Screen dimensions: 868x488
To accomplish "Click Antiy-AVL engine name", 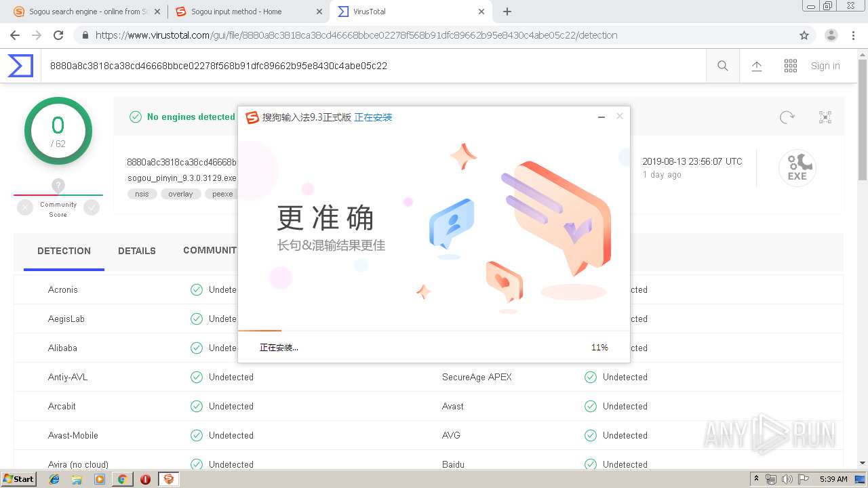I will click(68, 377).
